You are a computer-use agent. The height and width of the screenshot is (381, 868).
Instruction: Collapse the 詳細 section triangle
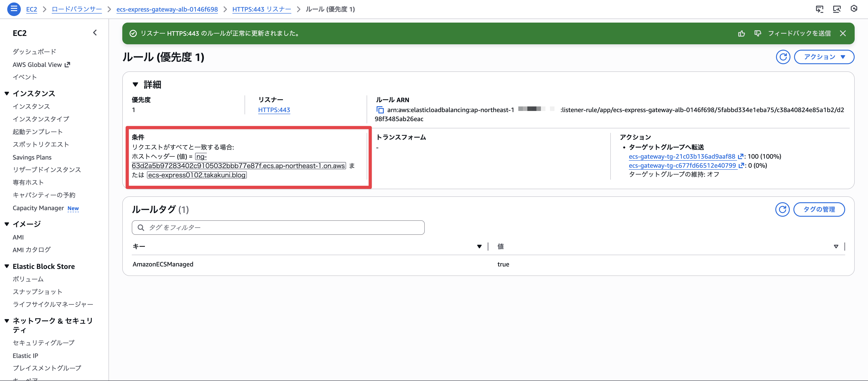click(135, 85)
